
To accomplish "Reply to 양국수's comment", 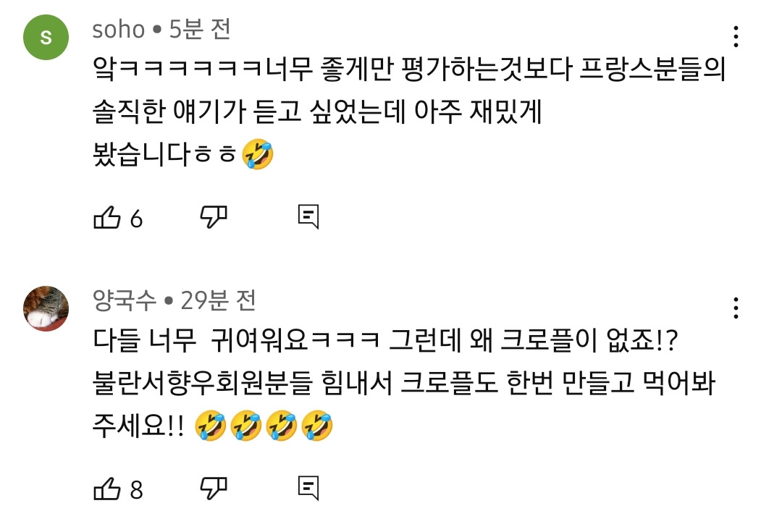I will coord(308,489).
